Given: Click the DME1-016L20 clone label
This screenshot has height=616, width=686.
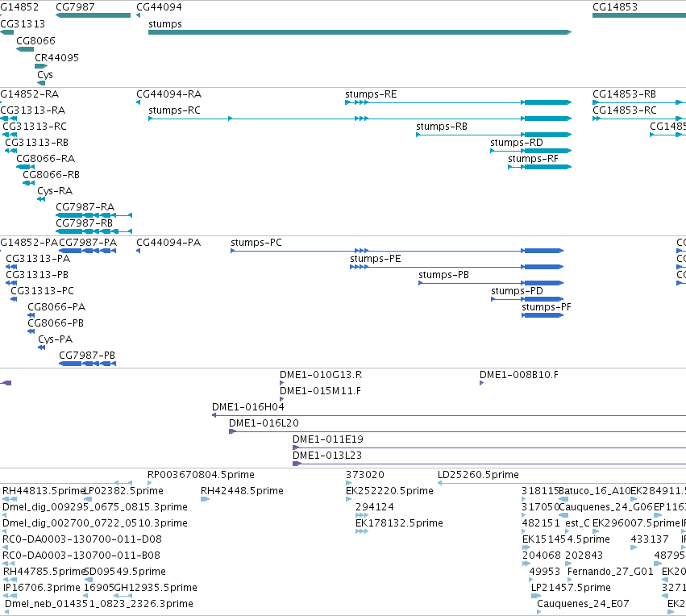Looking at the screenshot, I should tap(264, 423).
